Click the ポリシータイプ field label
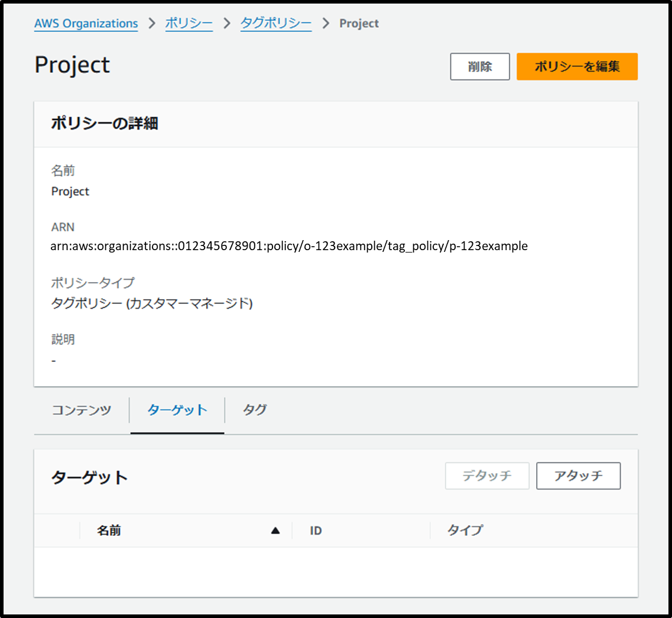 pyautogui.click(x=93, y=283)
